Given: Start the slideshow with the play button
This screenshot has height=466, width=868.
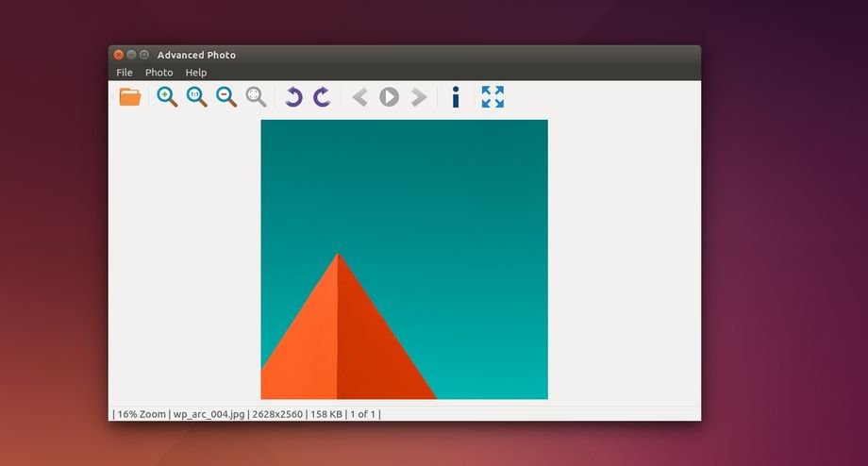Looking at the screenshot, I should 389,97.
